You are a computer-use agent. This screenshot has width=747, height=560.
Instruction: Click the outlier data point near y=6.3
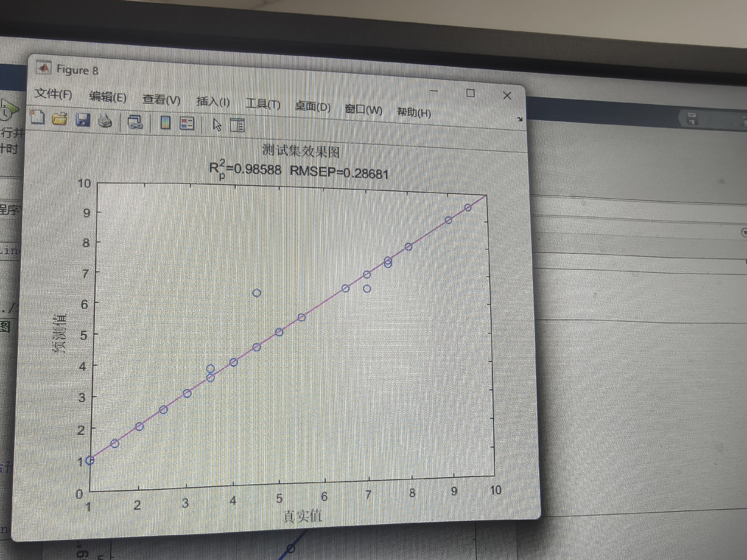[256, 293]
